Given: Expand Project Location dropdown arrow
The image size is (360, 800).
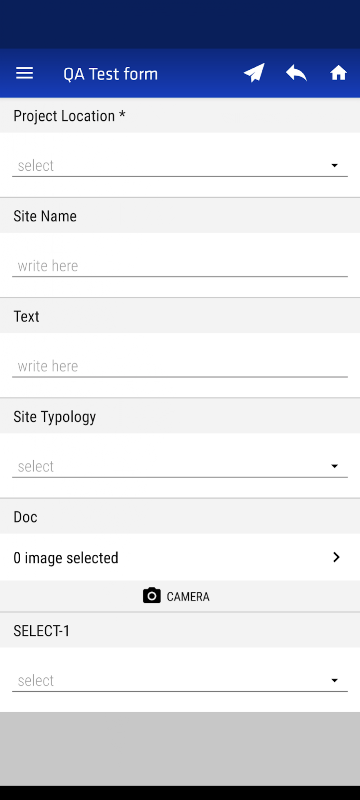Looking at the screenshot, I should pyautogui.click(x=335, y=165).
